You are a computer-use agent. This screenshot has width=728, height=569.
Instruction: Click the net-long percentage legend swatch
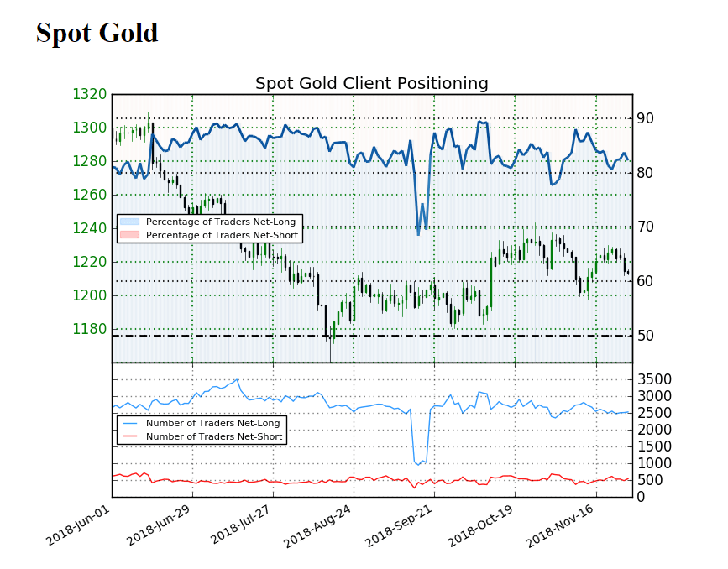[x=129, y=222]
